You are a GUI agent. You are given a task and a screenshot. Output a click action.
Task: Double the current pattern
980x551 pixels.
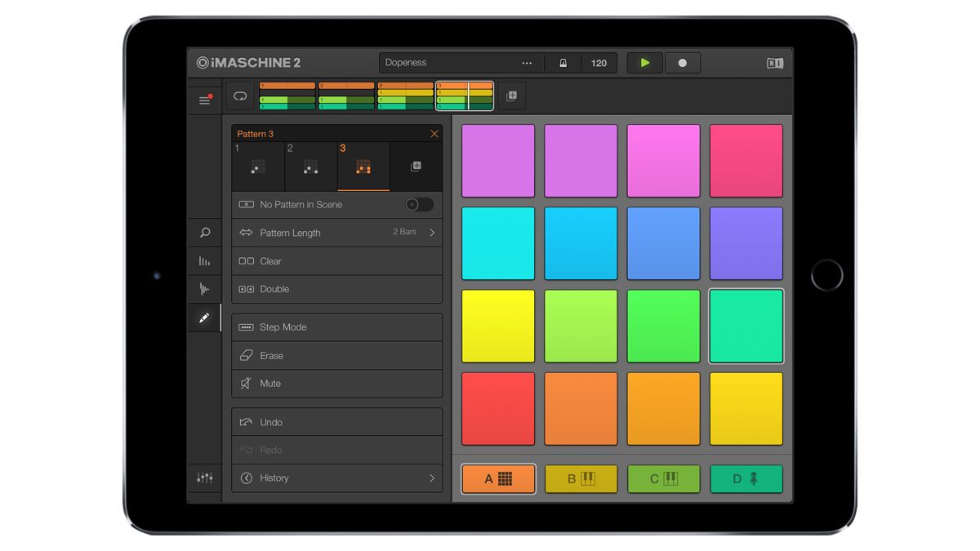pos(336,289)
